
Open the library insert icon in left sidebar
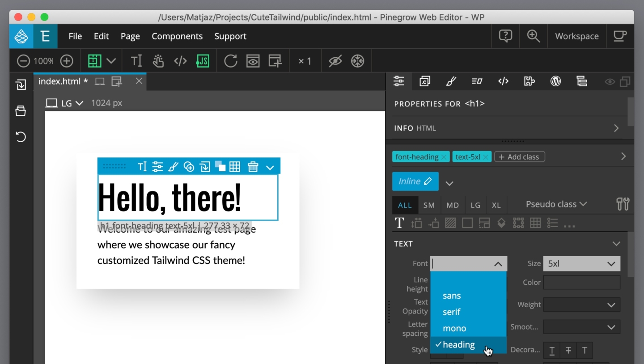coord(21,85)
